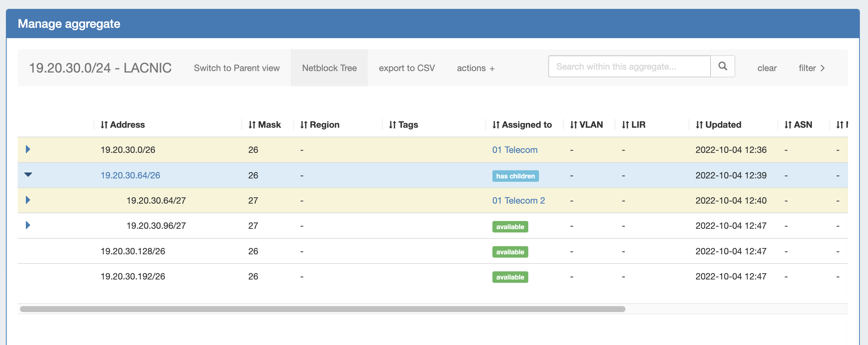Click export to CSV

coord(407,68)
